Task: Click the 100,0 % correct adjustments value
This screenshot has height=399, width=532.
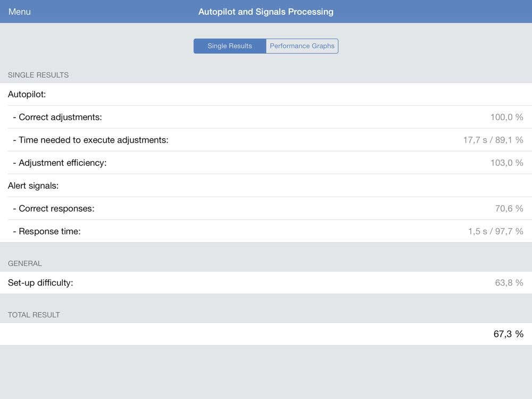Action: [506, 117]
